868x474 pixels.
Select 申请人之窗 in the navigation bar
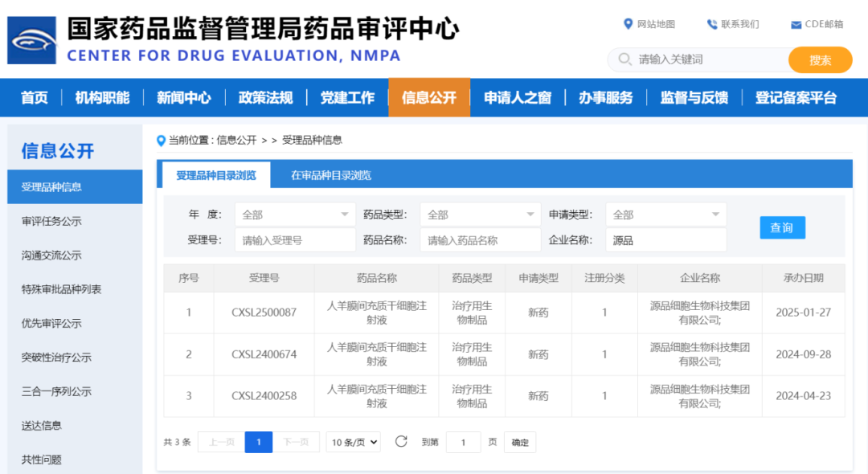click(518, 98)
